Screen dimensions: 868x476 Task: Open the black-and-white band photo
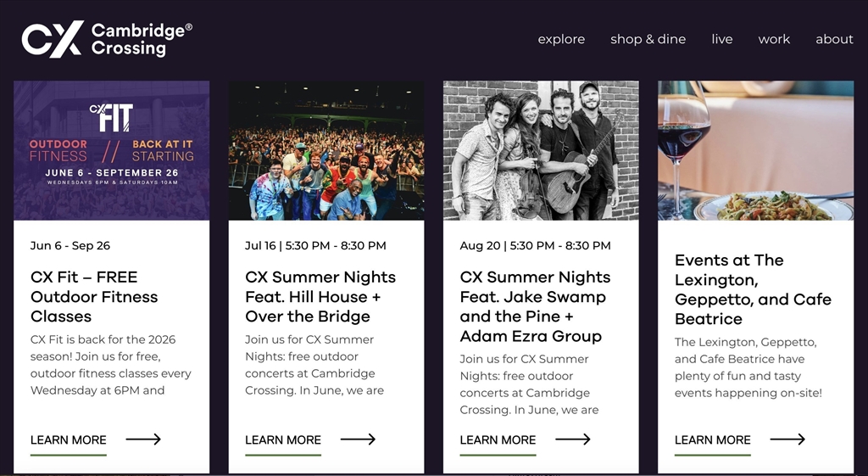541,151
